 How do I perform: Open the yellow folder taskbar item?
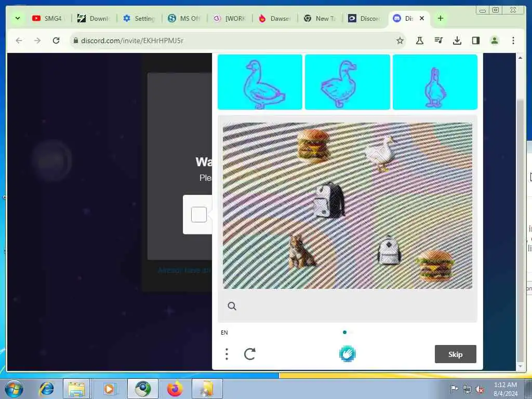(x=207, y=389)
